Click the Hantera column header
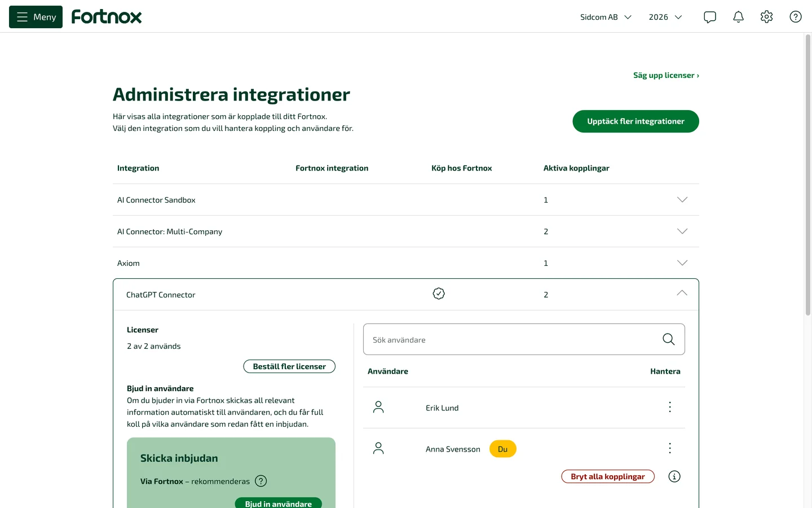The image size is (812, 508). pyautogui.click(x=665, y=371)
